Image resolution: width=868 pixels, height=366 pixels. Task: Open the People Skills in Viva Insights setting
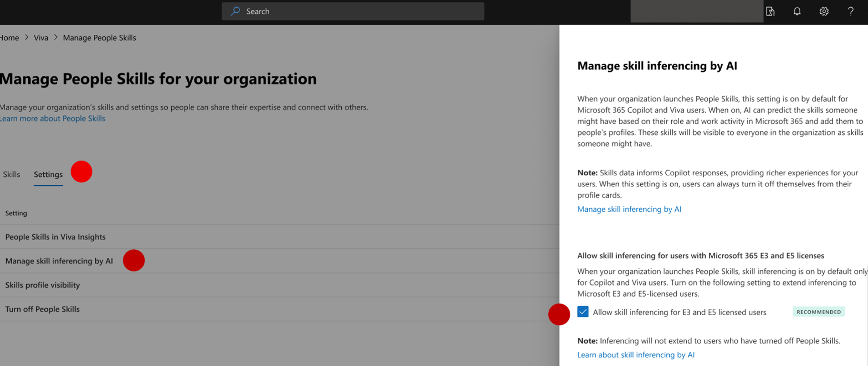[x=55, y=237]
